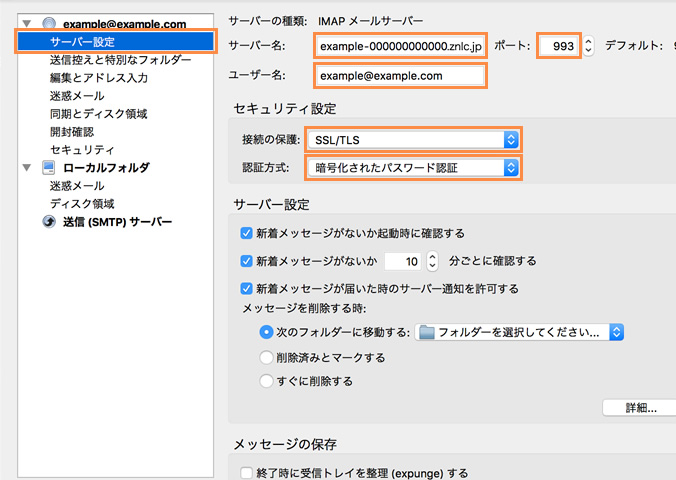Screen dimensions: 676x480
Task: Open 開封確認 settings
Action: pyautogui.click(x=72, y=132)
